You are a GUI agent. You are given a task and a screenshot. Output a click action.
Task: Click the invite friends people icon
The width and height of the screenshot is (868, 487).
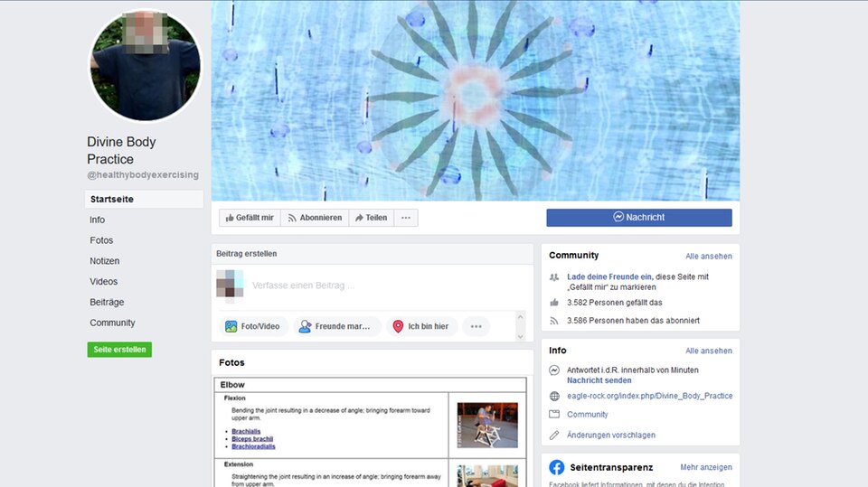(x=554, y=277)
